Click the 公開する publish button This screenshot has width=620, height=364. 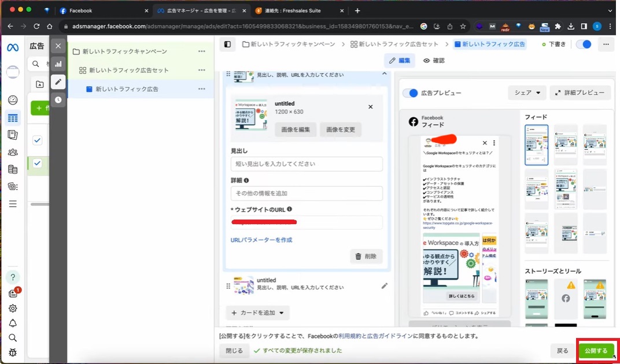coord(596,350)
